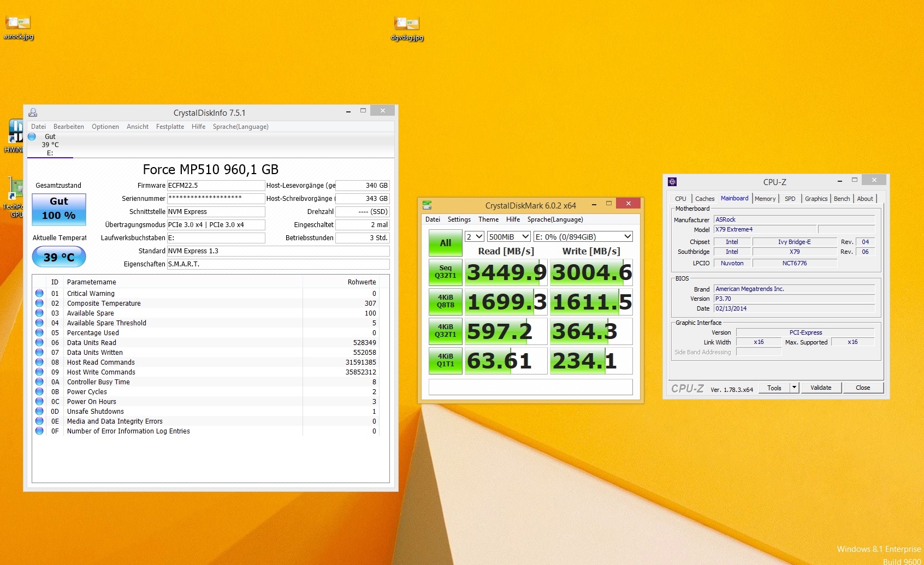
Task: Click the X79 Extreme4 model value
Action: (x=765, y=229)
